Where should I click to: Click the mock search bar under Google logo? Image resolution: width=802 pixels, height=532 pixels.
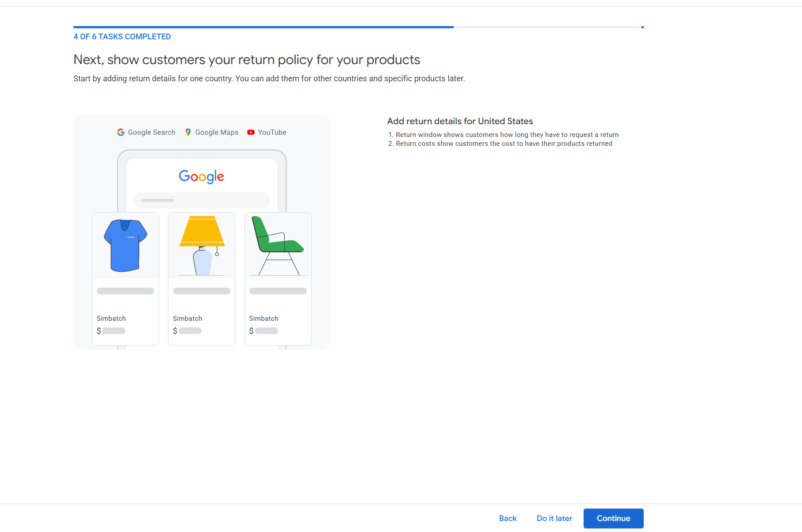(202, 200)
